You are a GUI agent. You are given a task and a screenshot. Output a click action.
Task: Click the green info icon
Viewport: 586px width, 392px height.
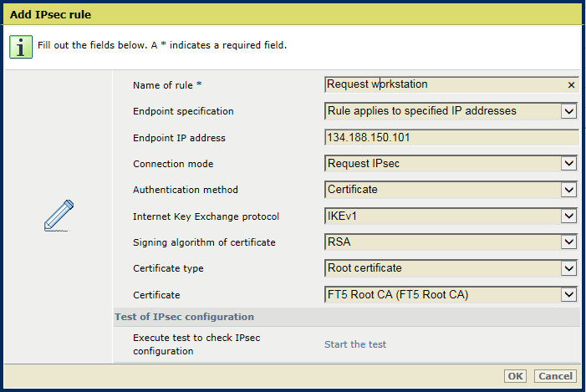tap(21, 47)
